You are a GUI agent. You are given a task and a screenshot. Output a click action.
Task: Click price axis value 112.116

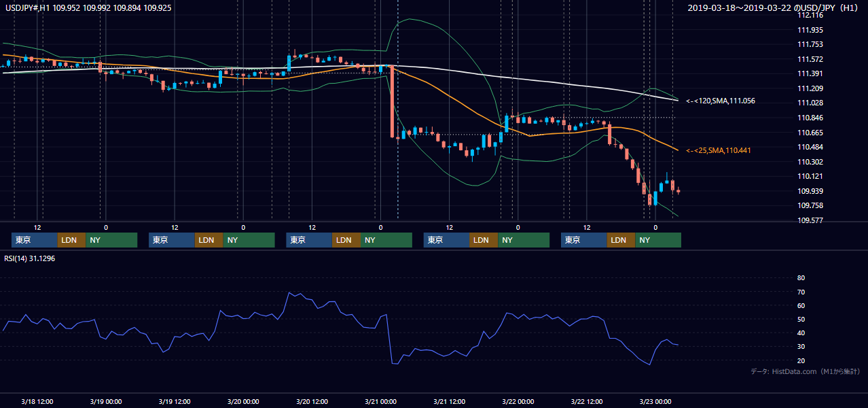[x=810, y=16]
